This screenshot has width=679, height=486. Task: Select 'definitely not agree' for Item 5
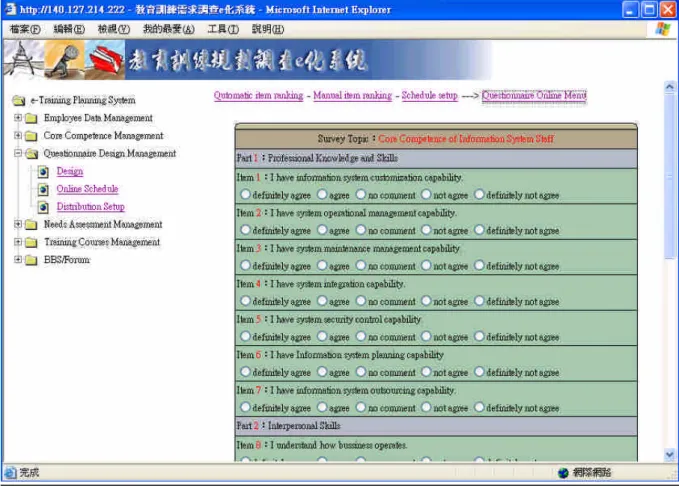479,336
